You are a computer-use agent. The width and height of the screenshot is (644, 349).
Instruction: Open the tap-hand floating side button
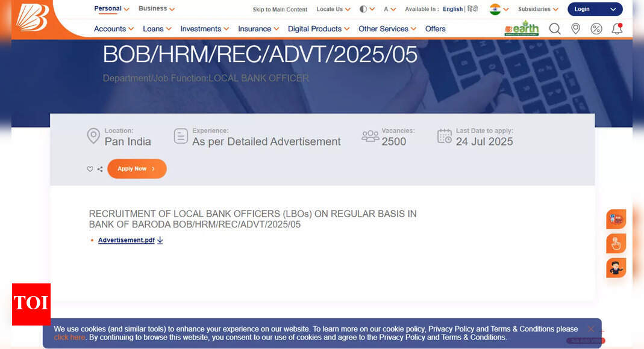pyautogui.click(x=616, y=244)
